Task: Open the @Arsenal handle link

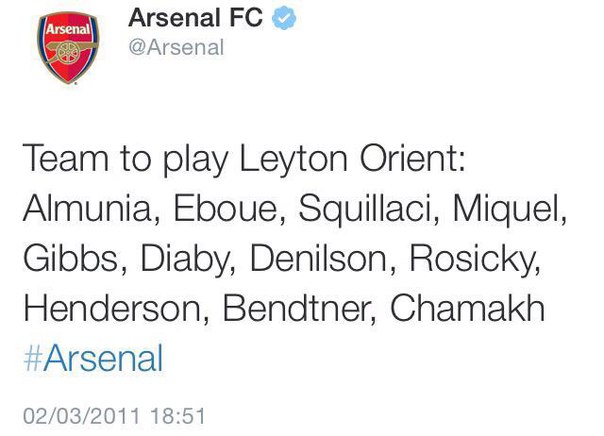Action: 176,48
